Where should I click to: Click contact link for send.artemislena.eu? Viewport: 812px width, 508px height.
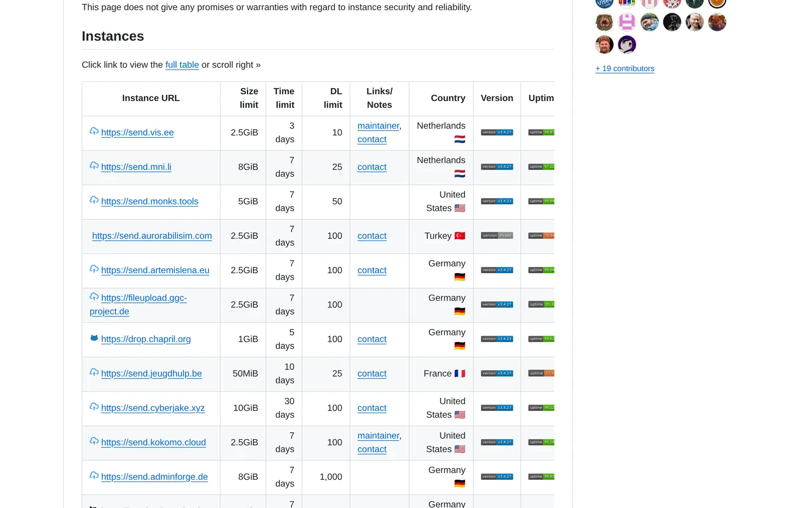(x=372, y=270)
